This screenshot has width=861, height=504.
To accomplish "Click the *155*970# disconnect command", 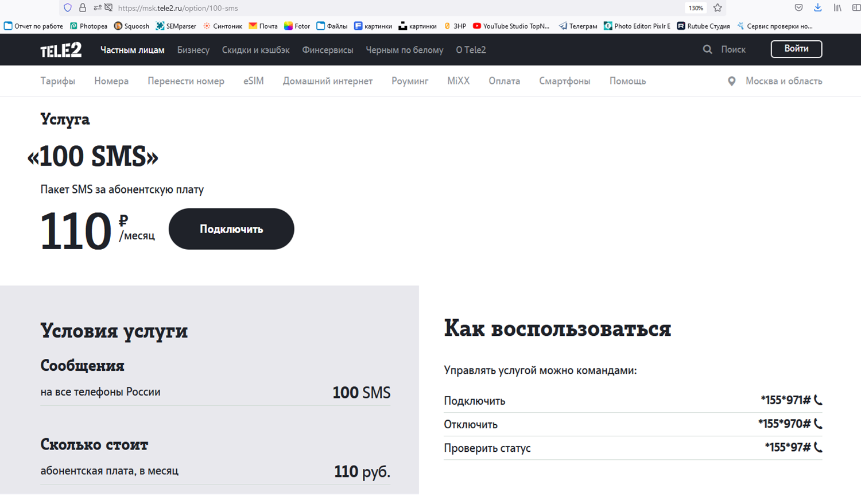I will [x=784, y=424].
